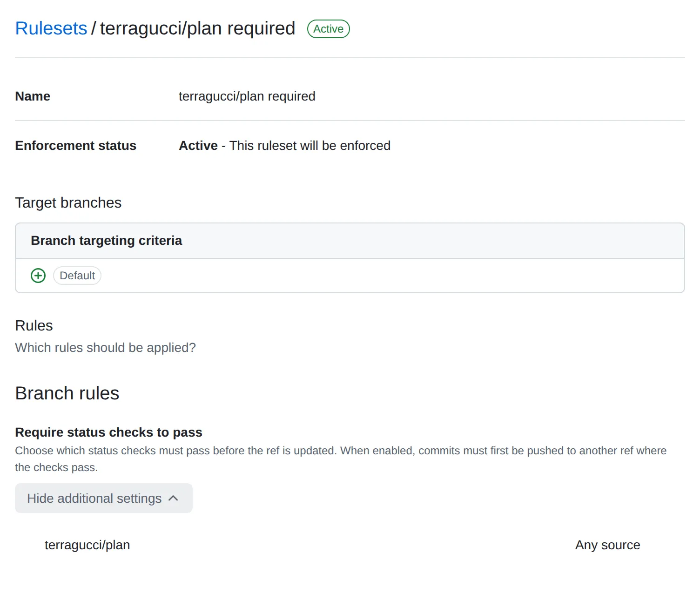Click the ruleset name value terragucci/plan required
Image resolution: width=700 pixels, height=607 pixels.
point(247,96)
